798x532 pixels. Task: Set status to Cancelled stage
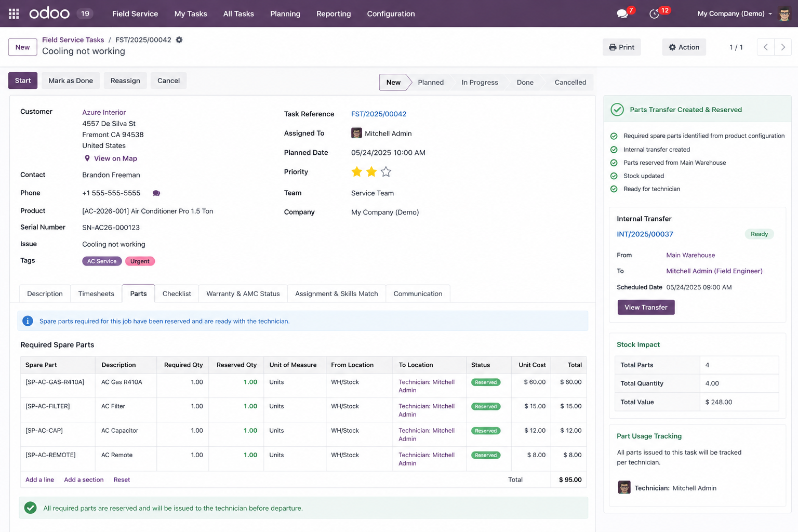570,82
